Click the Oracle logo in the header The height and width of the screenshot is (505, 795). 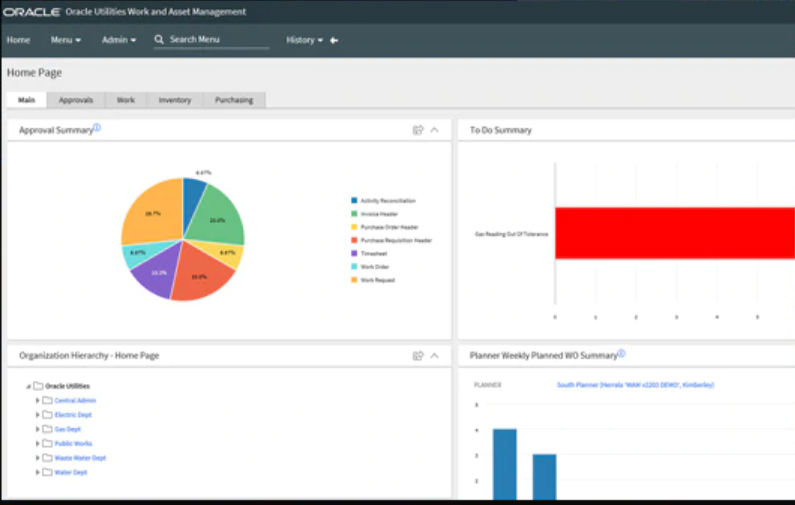[31, 12]
